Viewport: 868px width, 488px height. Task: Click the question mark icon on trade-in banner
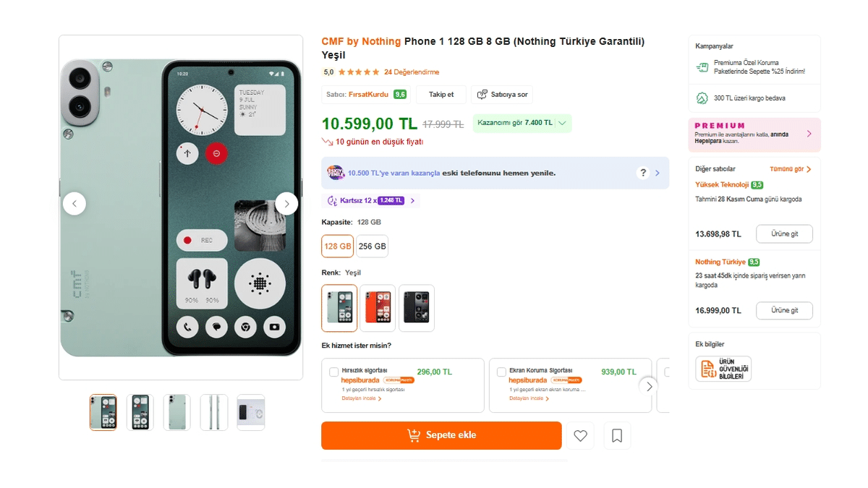pos(642,173)
